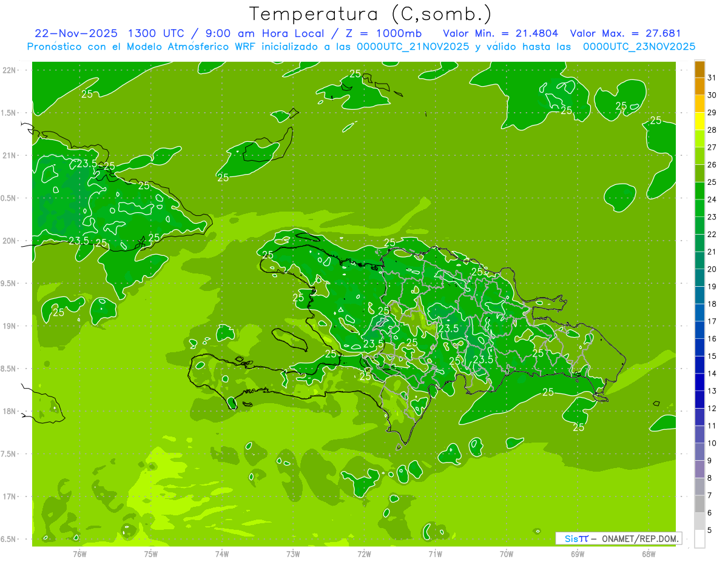Viewport: 728px width, 562px height.
Task: Select the "22-Nov-2025" forecast date text
Action: coord(76,33)
